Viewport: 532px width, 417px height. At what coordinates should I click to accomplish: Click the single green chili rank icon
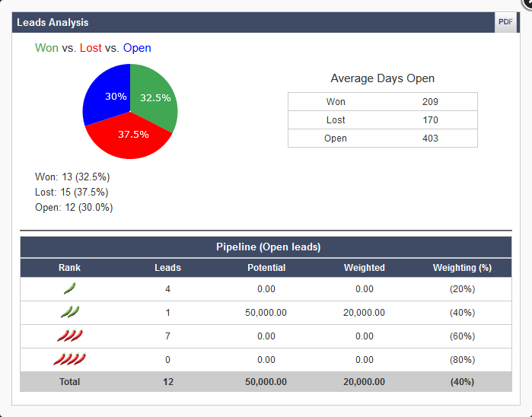(x=69, y=288)
